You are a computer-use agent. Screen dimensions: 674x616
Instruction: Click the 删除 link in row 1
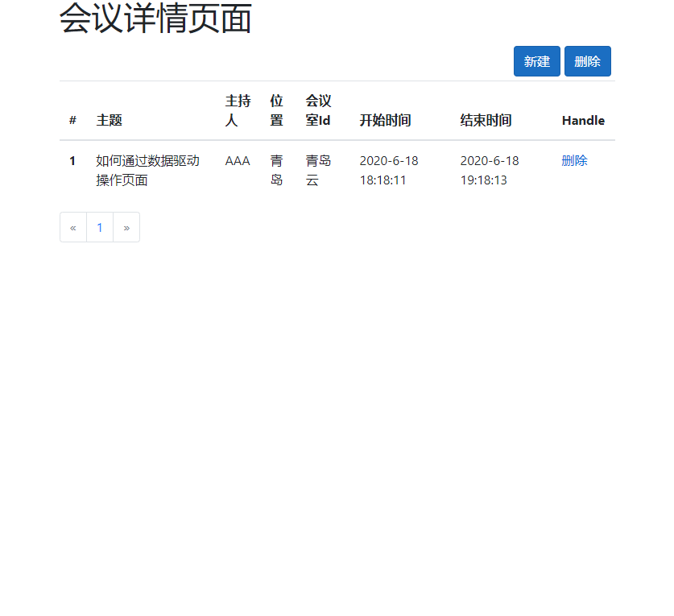click(x=574, y=161)
